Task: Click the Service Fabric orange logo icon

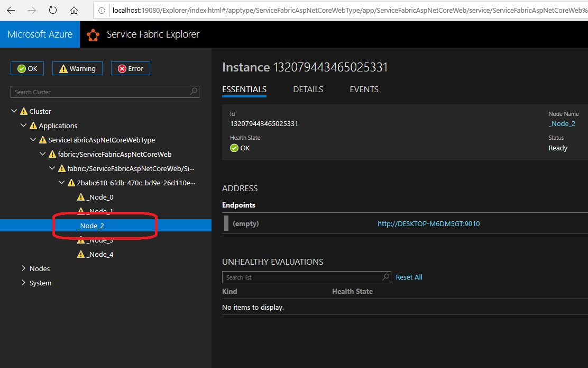Action: (93, 35)
